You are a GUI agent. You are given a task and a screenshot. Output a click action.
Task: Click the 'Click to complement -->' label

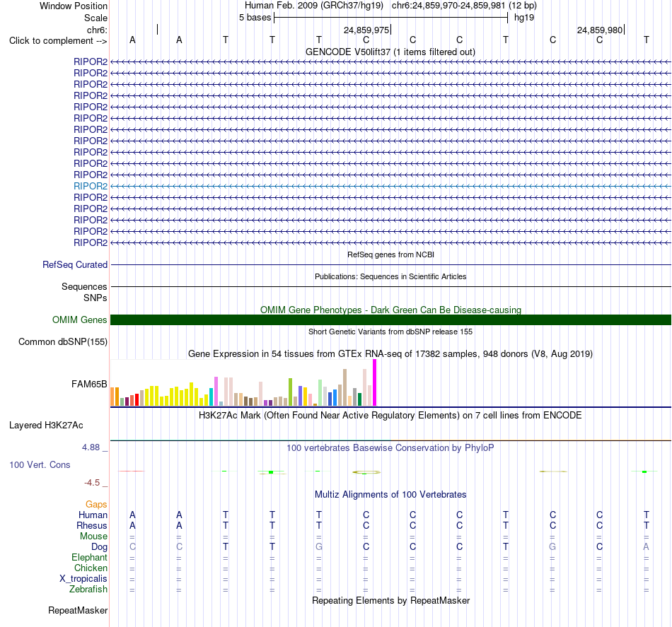pos(58,41)
